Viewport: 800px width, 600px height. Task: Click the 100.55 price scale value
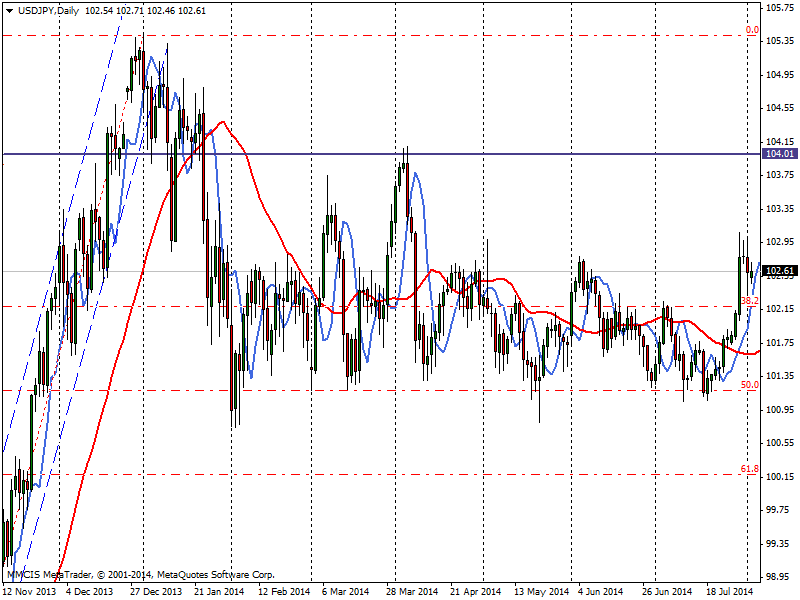(780, 443)
